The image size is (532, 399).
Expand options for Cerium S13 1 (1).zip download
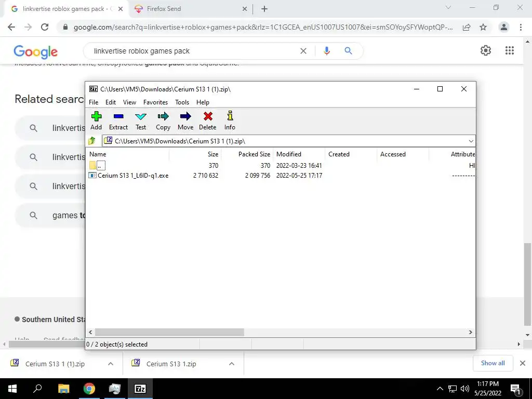111,364
